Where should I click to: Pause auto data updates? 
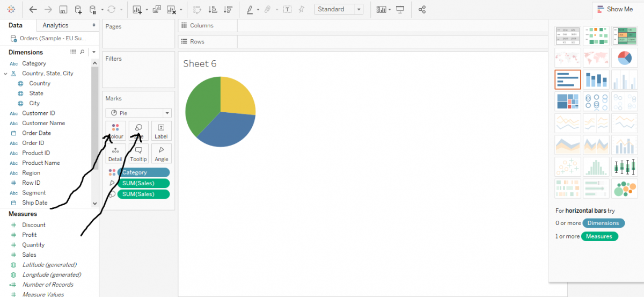pos(93,10)
